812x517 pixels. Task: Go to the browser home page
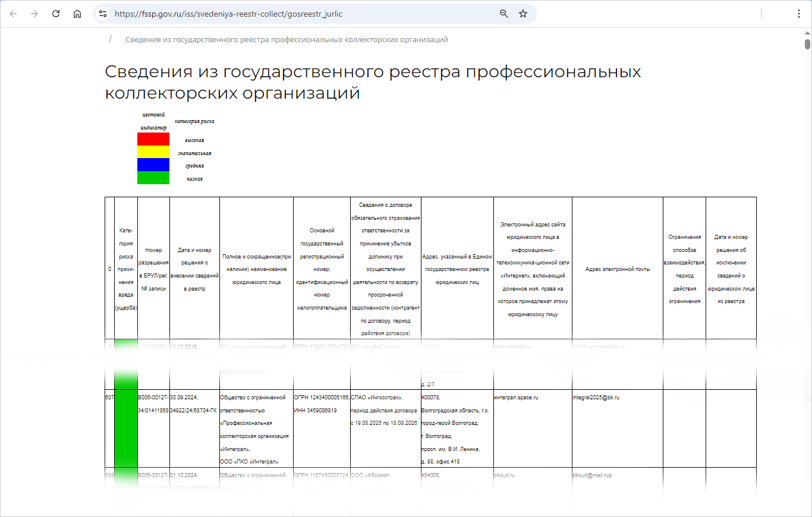click(77, 14)
